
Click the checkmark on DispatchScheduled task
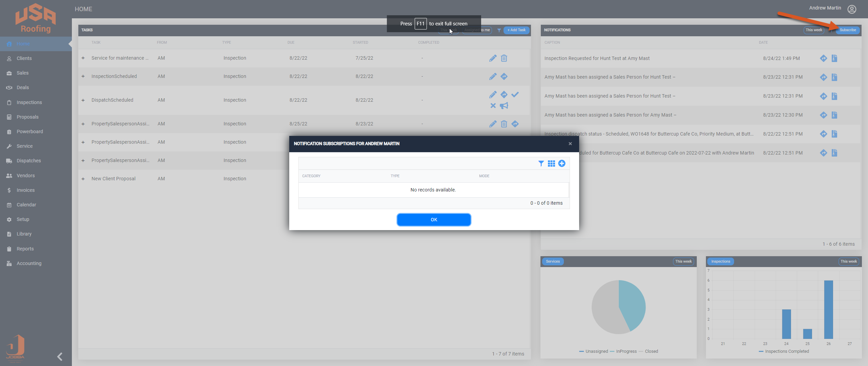(515, 95)
